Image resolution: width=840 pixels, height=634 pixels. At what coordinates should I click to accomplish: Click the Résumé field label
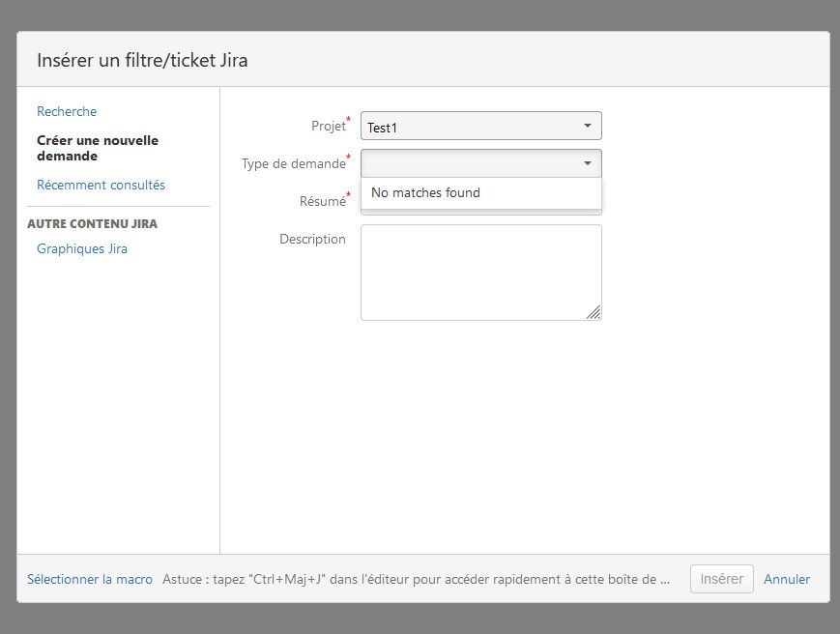[x=322, y=202]
